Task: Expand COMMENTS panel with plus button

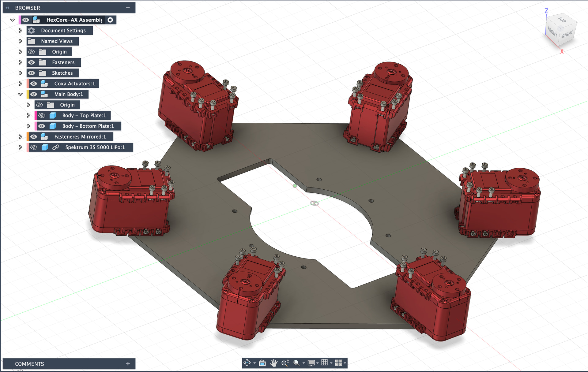Action: pos(128,364)
